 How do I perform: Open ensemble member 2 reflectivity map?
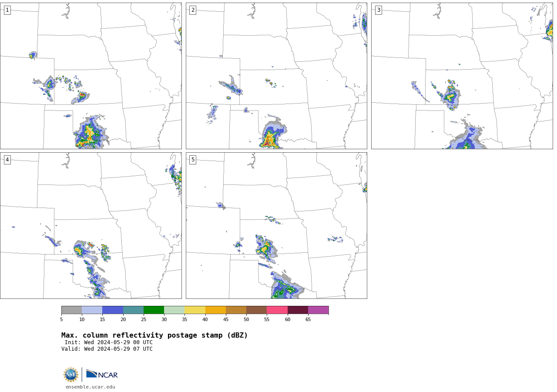coord(276,76)
